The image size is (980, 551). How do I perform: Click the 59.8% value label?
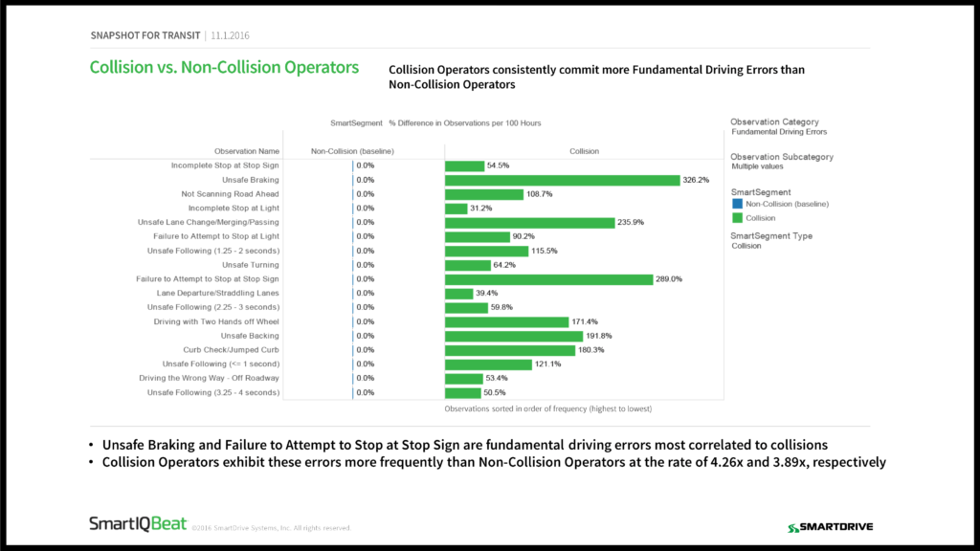501,307
